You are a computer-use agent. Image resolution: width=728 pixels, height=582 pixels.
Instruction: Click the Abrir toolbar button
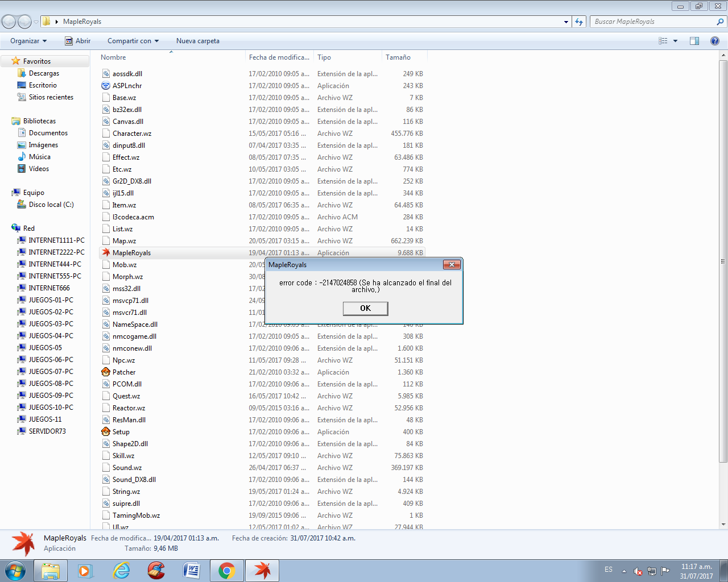(x=77, y=41)
